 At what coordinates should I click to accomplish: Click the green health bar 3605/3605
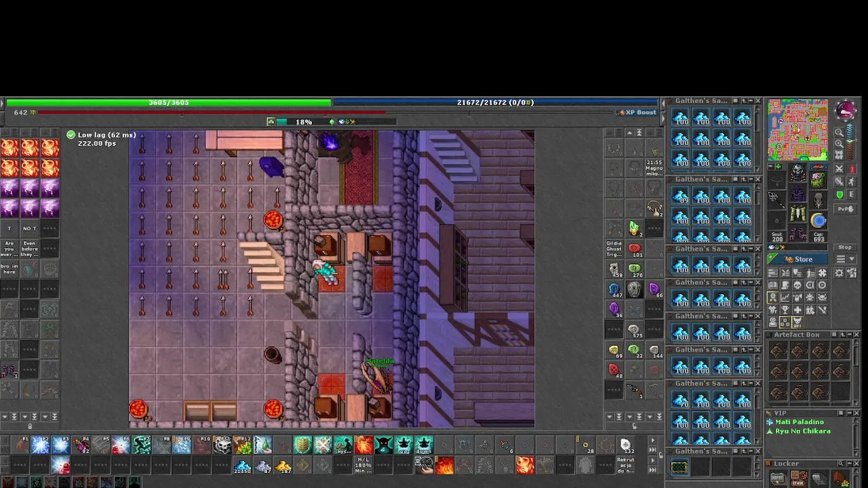(169, 102)
